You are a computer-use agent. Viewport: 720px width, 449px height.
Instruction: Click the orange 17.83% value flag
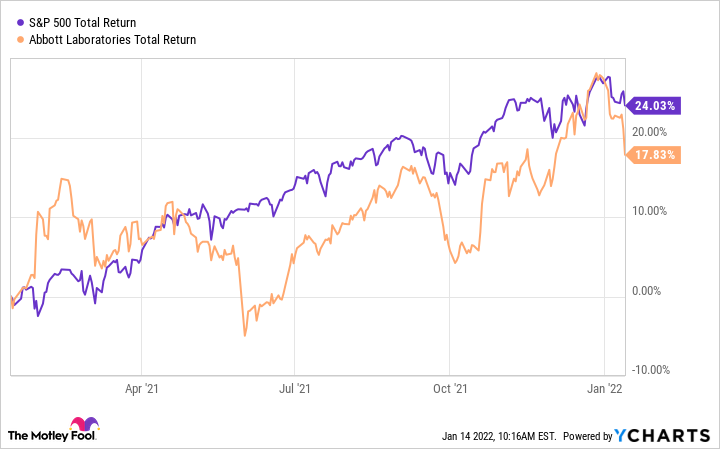point(653,155)
